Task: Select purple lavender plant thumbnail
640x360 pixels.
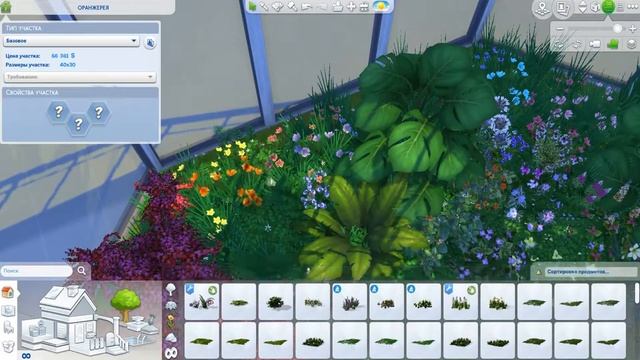Action: coord(349,302)
